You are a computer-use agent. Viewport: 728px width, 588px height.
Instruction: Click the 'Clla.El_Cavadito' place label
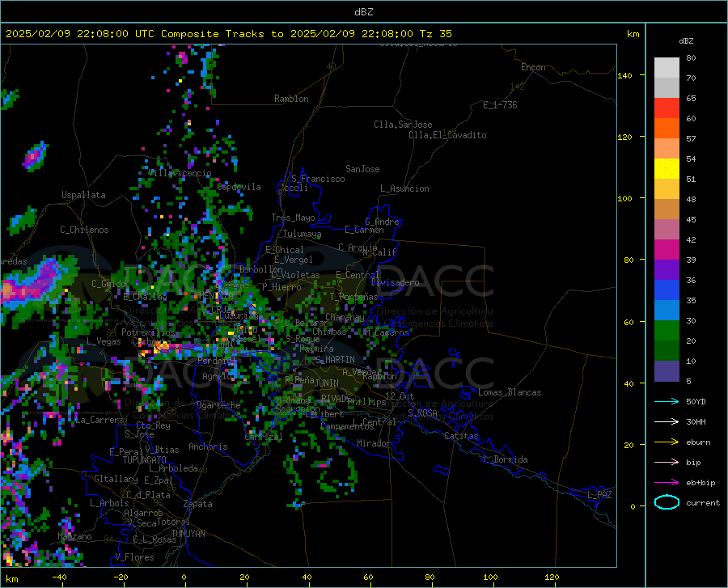(447, 135)
